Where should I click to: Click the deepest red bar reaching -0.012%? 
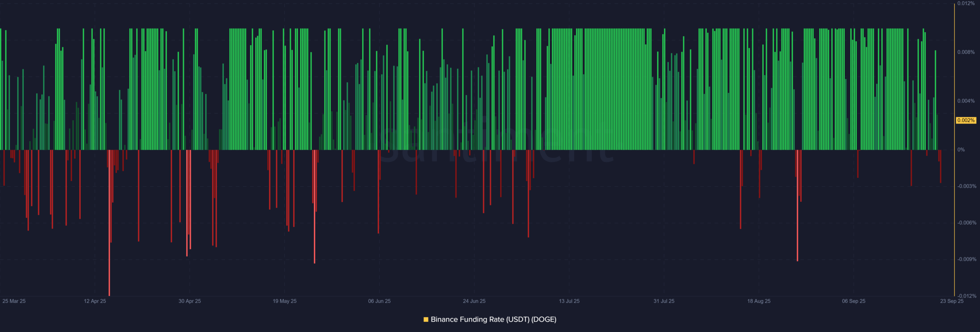point(109,268)
